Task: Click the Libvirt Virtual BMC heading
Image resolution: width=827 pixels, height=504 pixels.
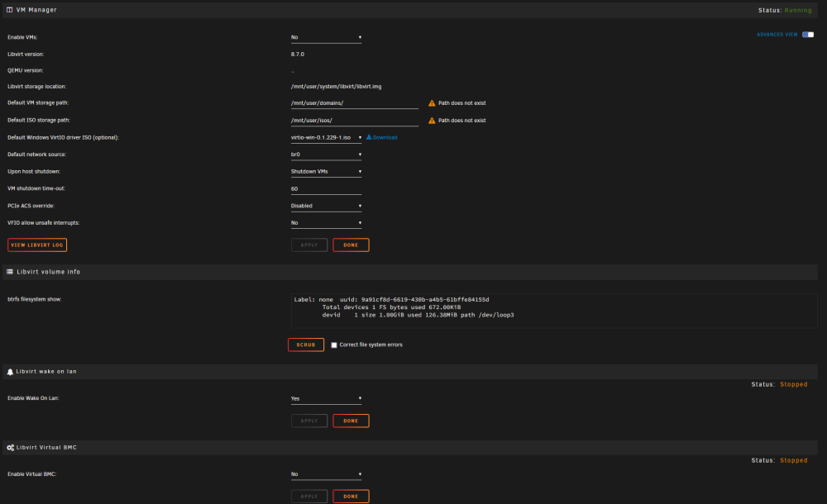Action: tap(46, 448)
